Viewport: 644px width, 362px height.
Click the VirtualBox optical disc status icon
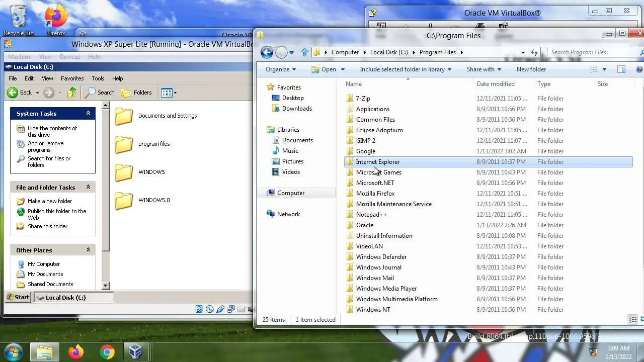(210, 309)
